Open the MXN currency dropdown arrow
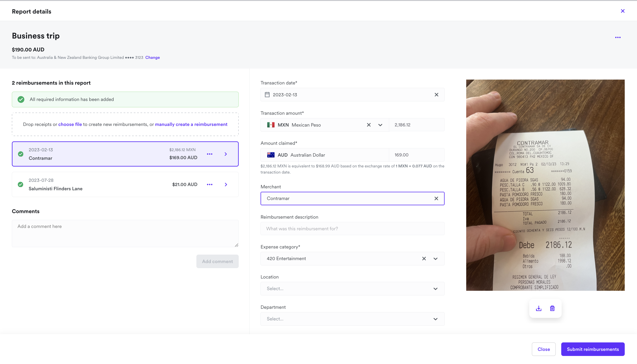Image resolution: width=637 pixels, height=364 pixels. click(380, 125)
